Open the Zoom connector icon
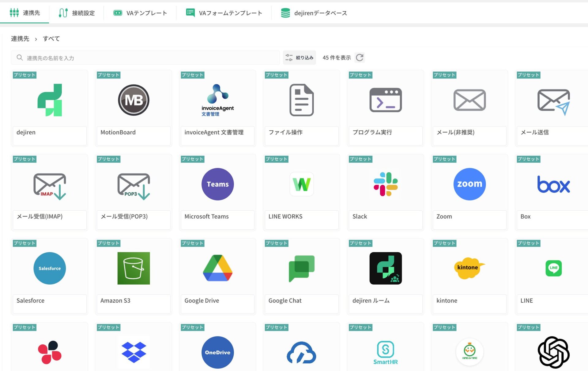 tap(469, 184)
